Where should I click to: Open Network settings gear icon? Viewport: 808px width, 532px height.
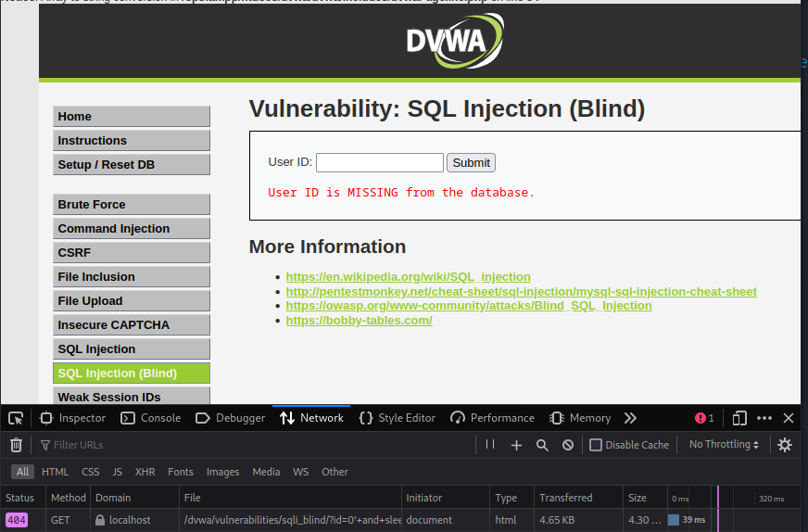(x=785, y=445)
